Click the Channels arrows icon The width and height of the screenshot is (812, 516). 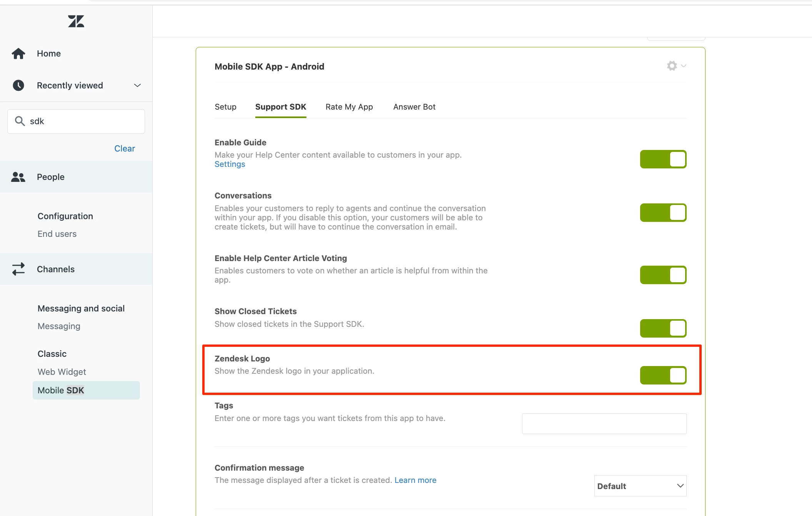point(18,269)
